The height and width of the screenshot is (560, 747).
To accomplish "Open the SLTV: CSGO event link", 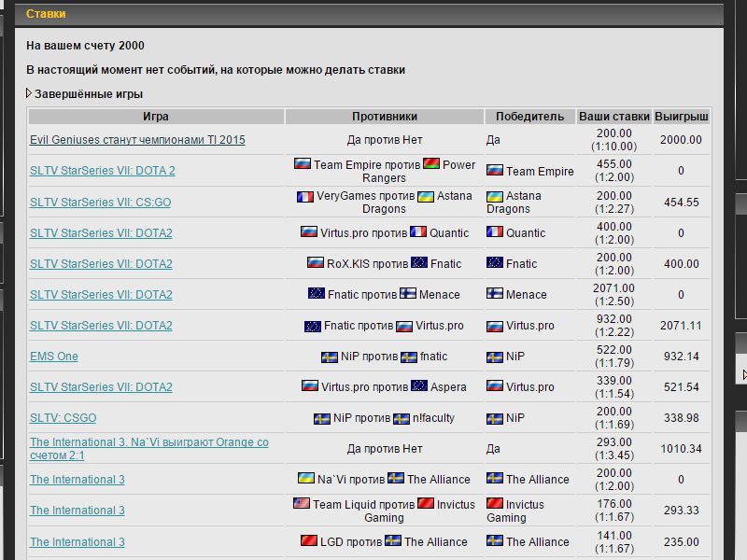I will 63,417.
